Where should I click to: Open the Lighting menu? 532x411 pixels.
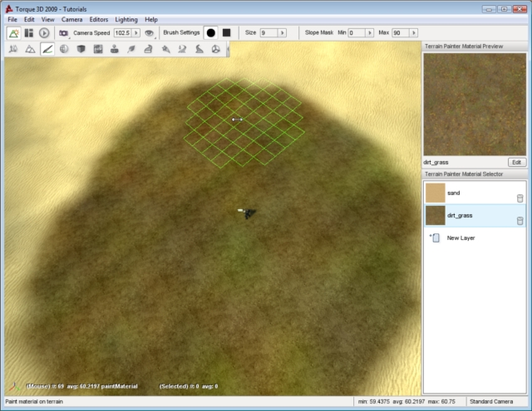pos(126,19)
